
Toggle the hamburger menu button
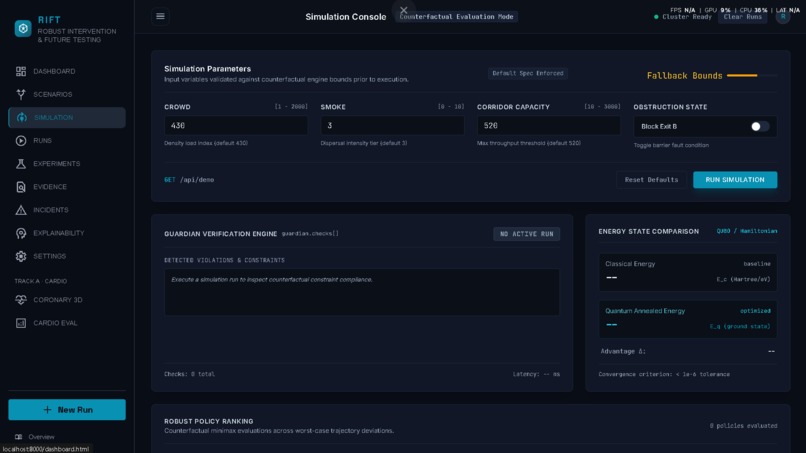click(160, 16)
